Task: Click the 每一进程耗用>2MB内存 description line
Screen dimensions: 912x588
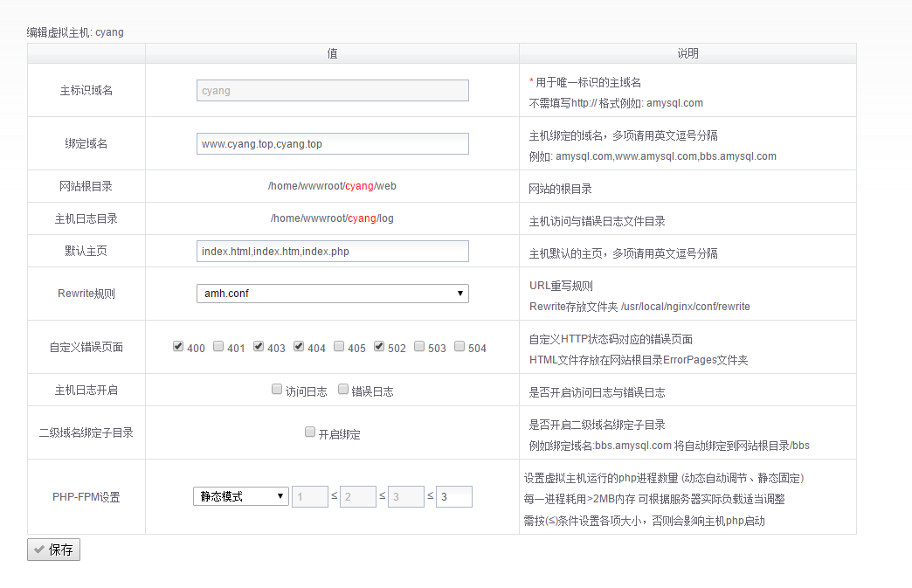Action: coord(654,499)
